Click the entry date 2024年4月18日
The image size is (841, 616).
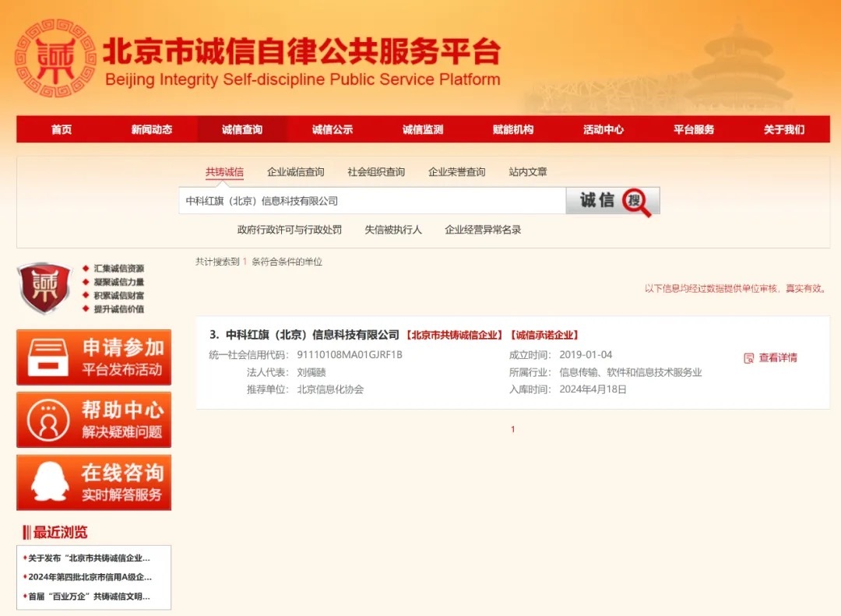coord(593,389)
